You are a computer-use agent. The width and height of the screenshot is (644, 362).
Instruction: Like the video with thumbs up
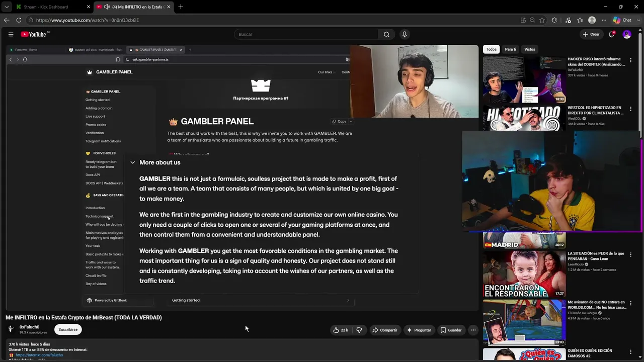tap(341, 330)
